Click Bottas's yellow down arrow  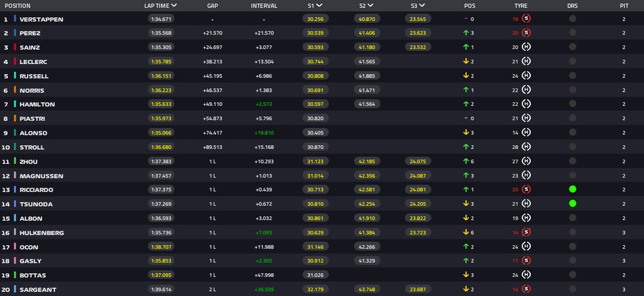click(466, 274)
